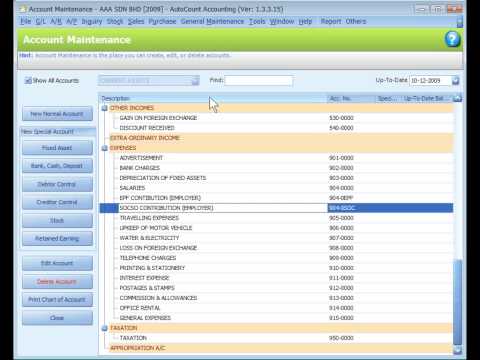Click the AutoCount app icon in title bar

23,9
